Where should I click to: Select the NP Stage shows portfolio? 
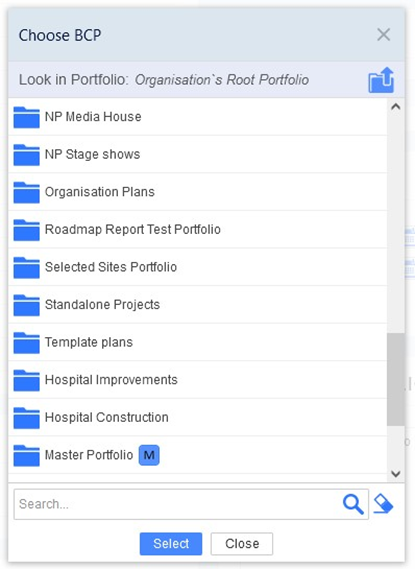[198, 154]
